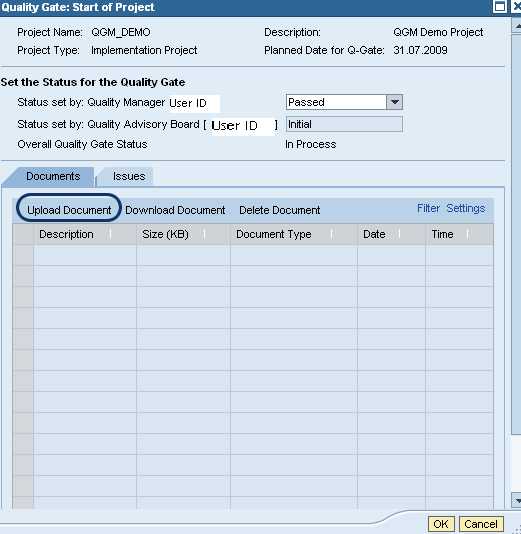Confirm with the OK button
The height and width of the screenshot is (534, 521).
441,524
